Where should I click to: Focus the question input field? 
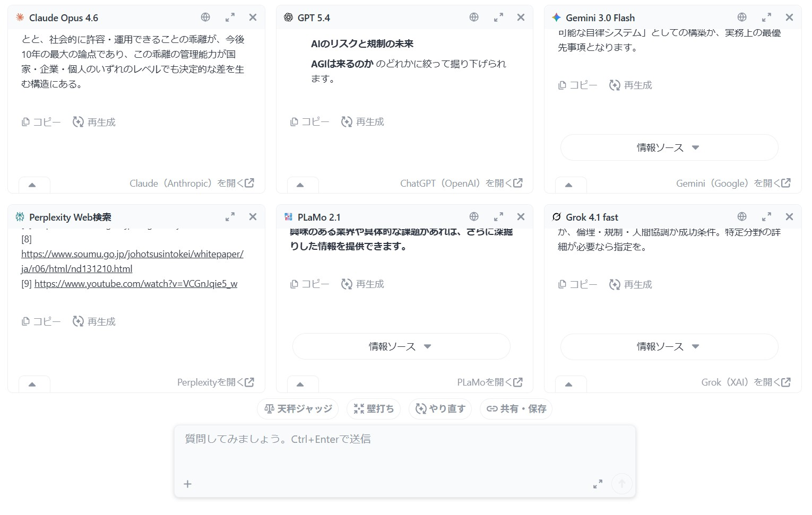404,450
